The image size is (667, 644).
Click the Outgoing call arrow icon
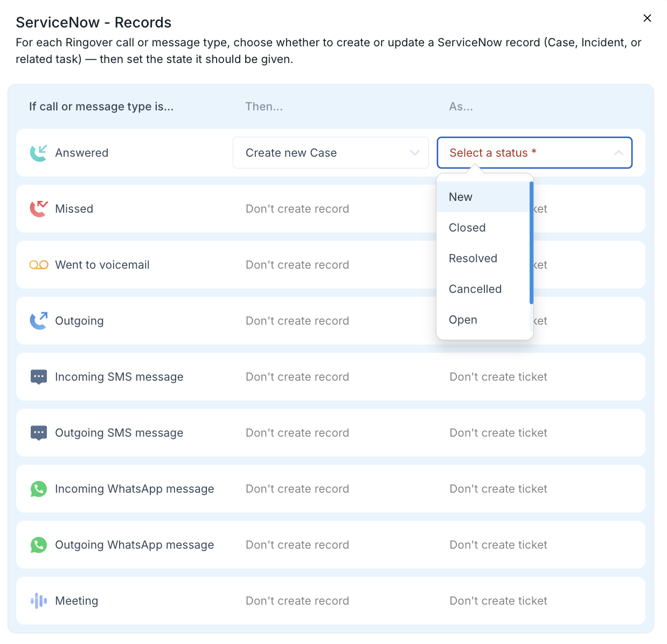pyautogui.click(x=38, y=321)
